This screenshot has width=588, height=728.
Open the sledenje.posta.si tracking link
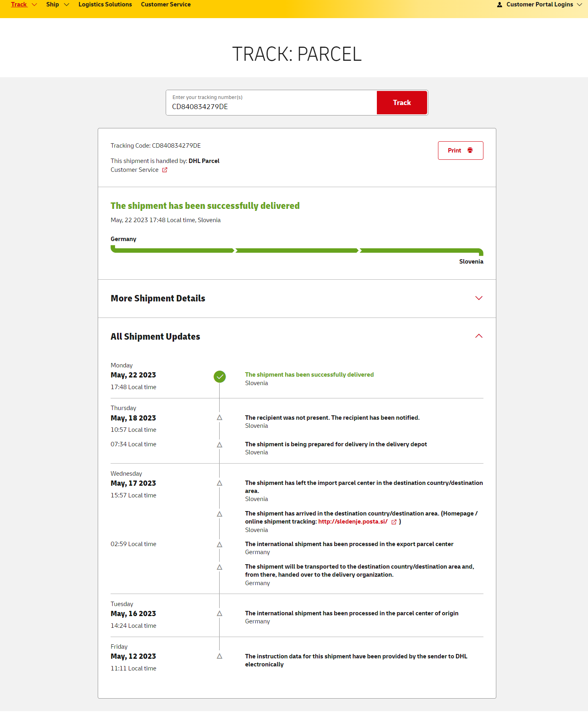(x=353, y=522)
